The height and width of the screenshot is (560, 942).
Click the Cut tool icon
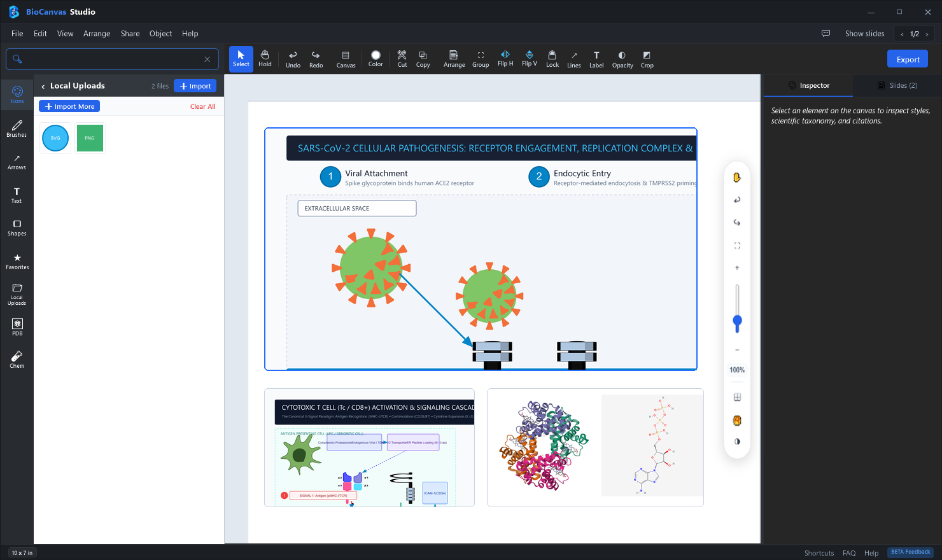[402, 59]
